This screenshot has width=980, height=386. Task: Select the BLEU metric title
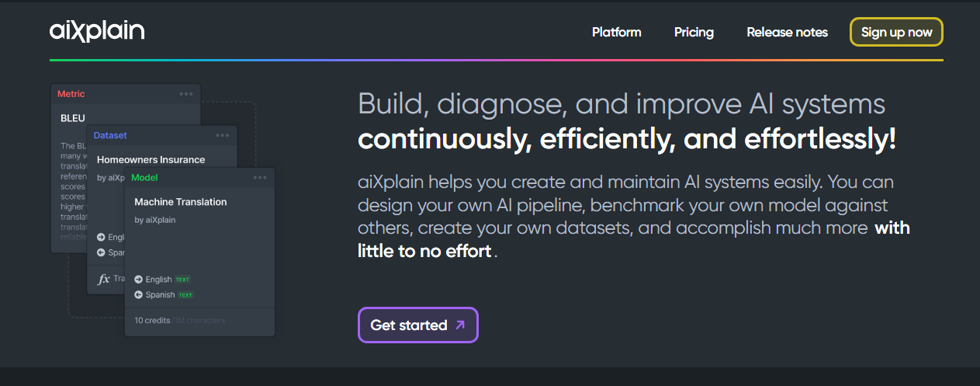coord(73,118)
